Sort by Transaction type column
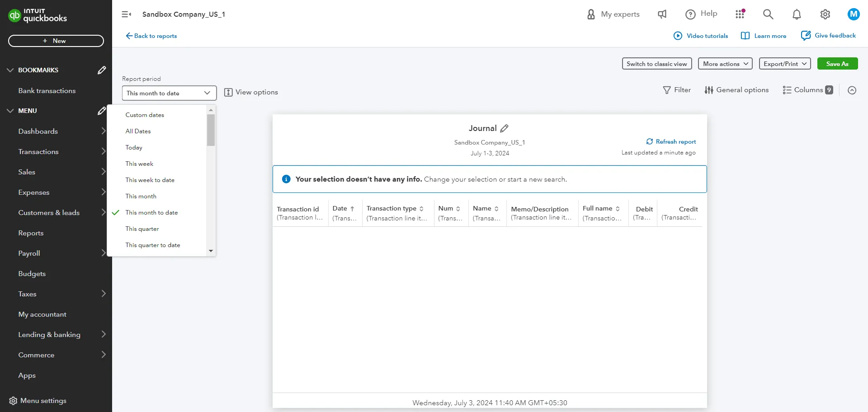 point(421,209)
